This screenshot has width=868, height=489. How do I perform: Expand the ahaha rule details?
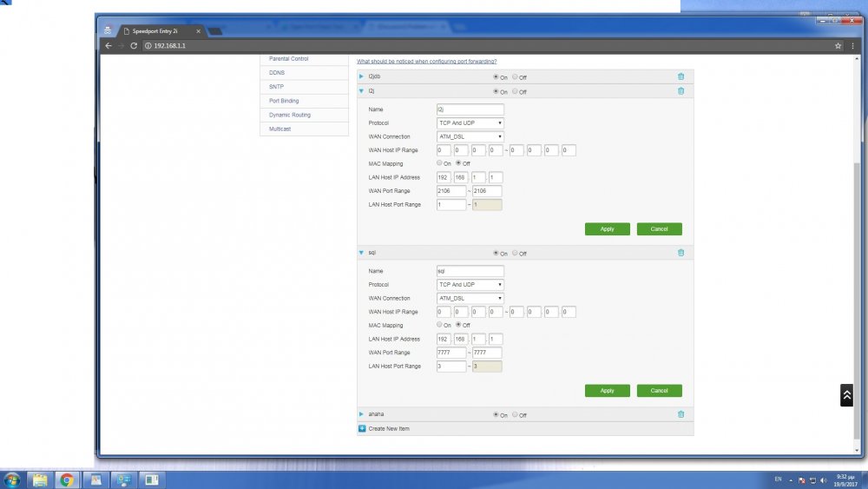[x=361, y=414]
